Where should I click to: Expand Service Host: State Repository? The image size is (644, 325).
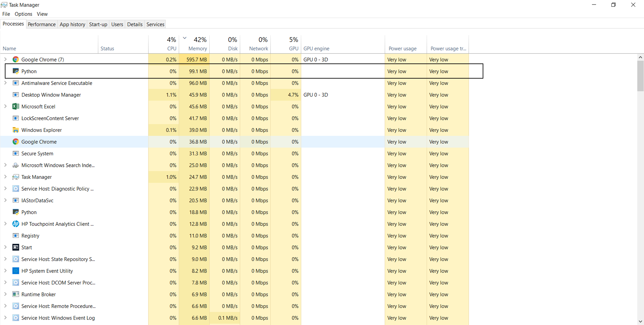[x=5, y=259]
